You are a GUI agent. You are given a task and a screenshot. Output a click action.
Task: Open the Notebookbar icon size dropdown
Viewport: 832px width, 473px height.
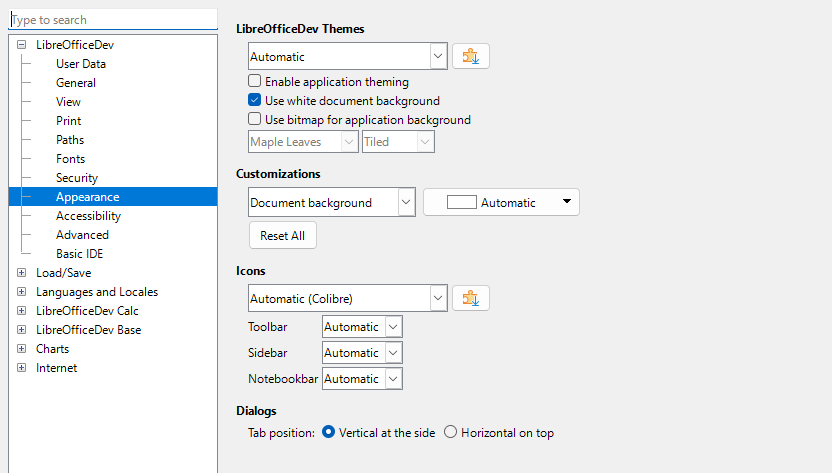tap(362, 379)
